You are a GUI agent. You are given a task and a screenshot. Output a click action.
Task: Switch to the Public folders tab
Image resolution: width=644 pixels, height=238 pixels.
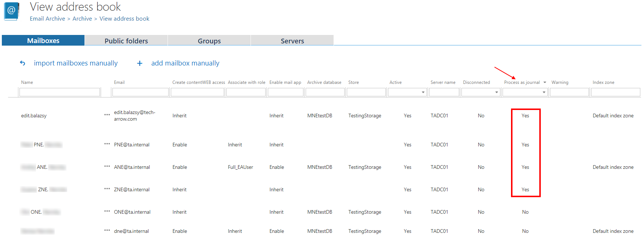(x=126, y=41)
